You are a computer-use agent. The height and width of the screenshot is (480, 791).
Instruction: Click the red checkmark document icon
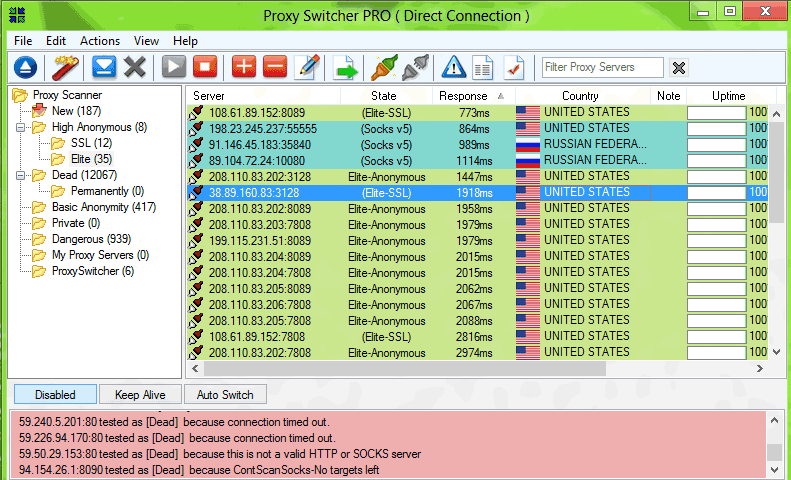click(514, 67)
